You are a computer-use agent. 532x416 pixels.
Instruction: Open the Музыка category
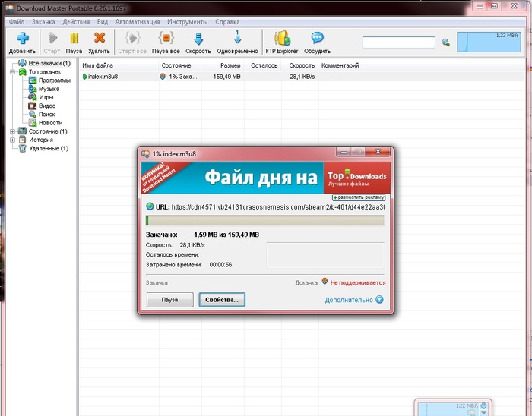tap(49, 89)
